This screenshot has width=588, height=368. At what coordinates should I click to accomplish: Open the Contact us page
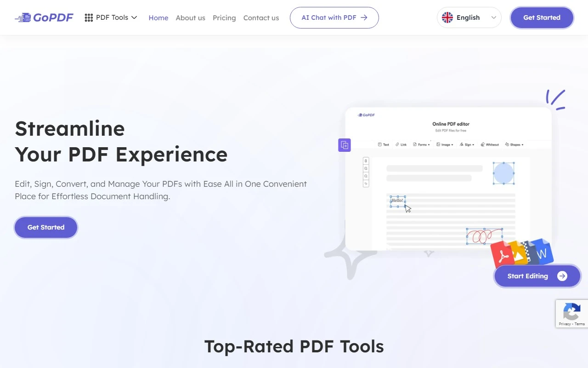261,17
